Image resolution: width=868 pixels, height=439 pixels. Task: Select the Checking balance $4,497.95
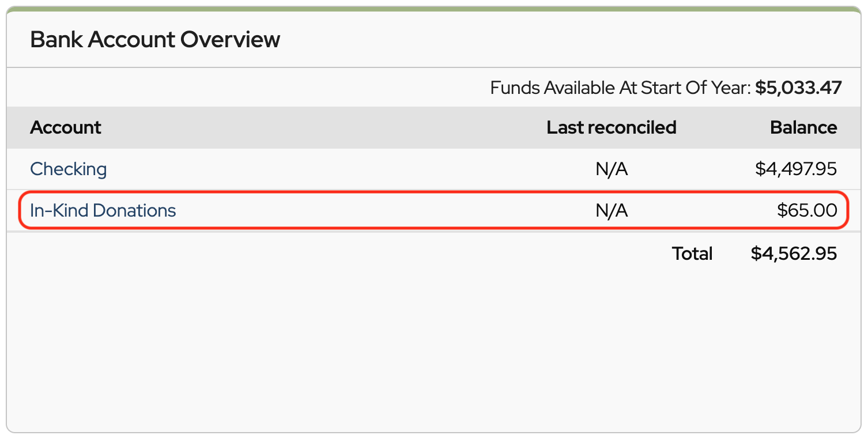click(795, 169)
